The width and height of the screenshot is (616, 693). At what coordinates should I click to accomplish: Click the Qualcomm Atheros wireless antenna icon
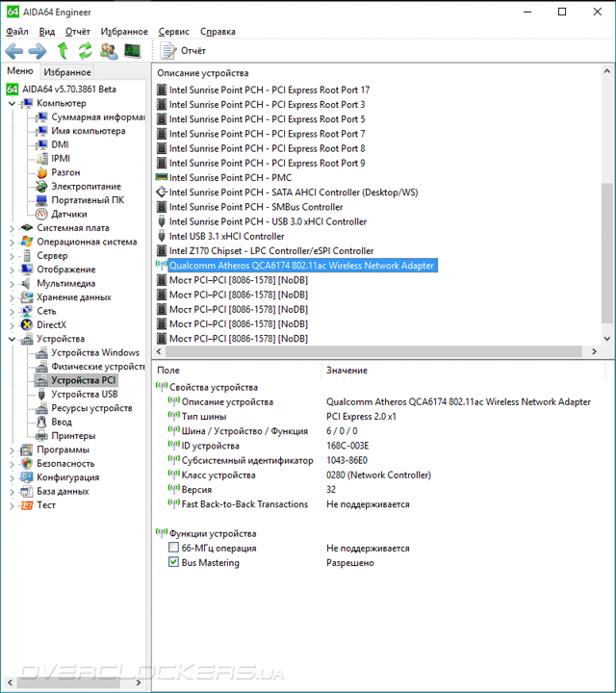(162, 265)
